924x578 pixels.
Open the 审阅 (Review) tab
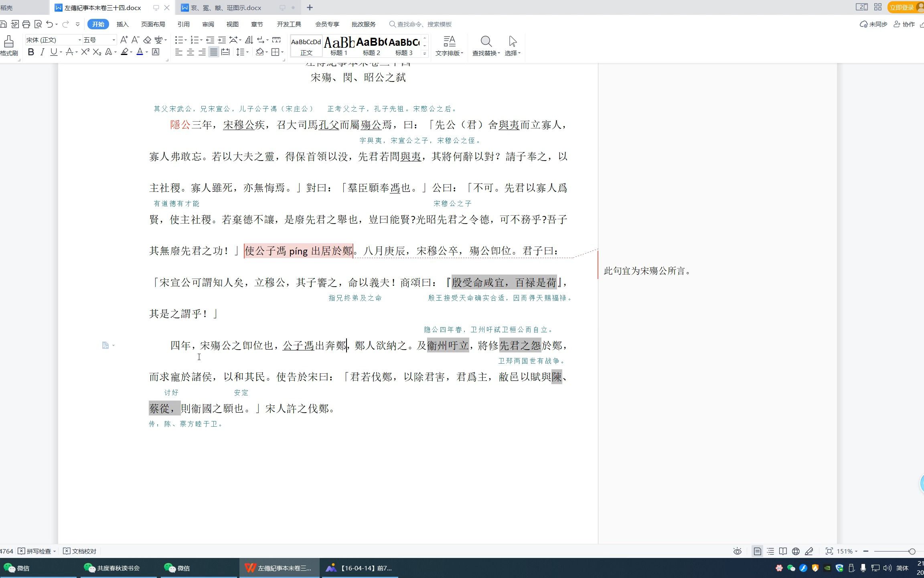pyautogui.click(x=208, y=24)
